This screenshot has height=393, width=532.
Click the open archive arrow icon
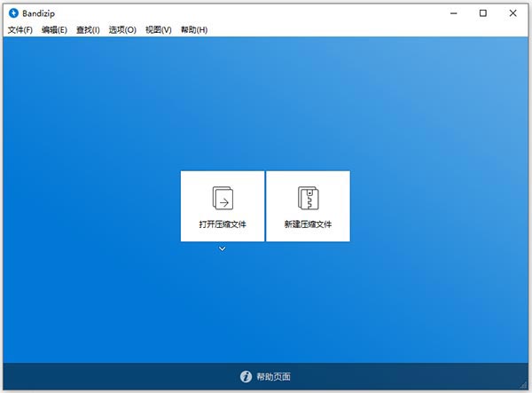click(x=222, y=197)
